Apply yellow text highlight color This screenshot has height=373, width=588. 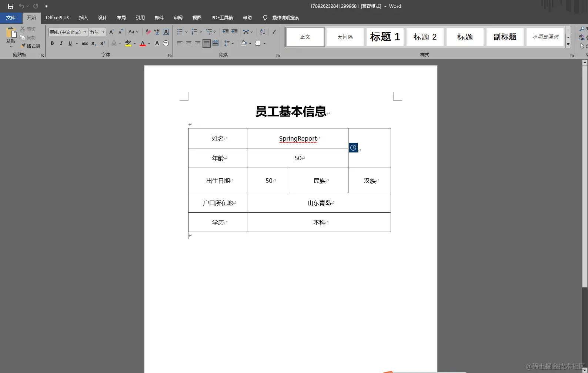pos(128,43)
